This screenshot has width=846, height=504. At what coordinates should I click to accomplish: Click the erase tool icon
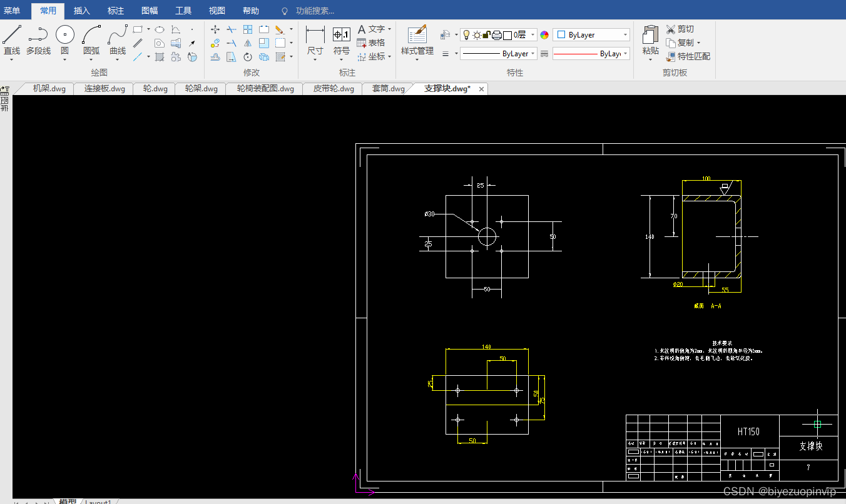280,29
